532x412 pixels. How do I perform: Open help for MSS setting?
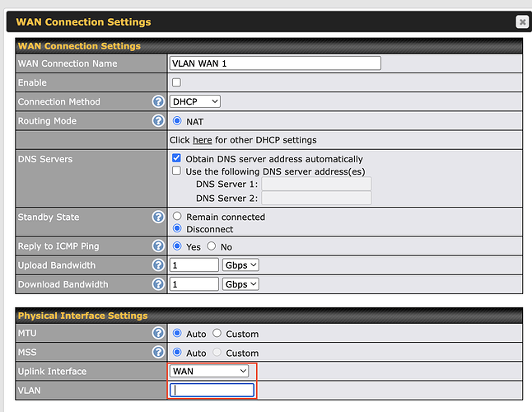pyautogui.click(x=158, y=352)
